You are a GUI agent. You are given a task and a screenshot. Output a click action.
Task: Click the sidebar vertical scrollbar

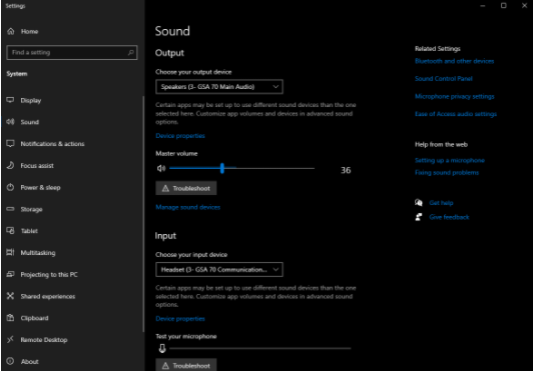click(x=143, y=215)
